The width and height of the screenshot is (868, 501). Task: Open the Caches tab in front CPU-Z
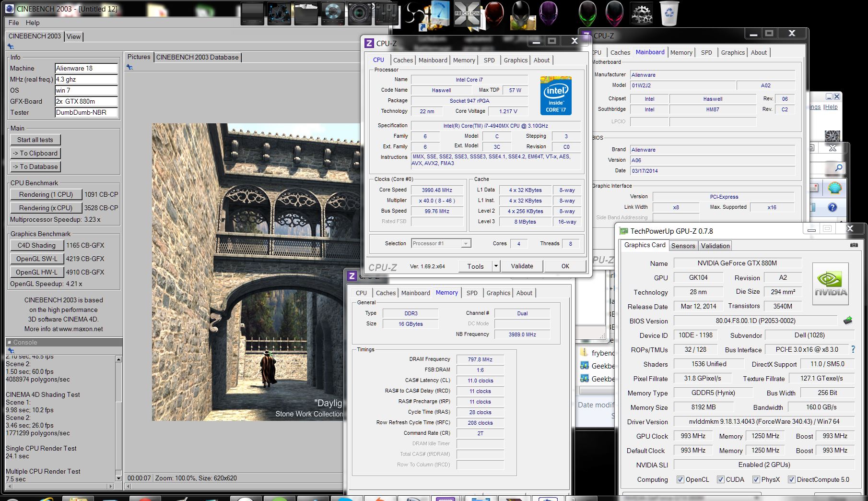[403, 60]
